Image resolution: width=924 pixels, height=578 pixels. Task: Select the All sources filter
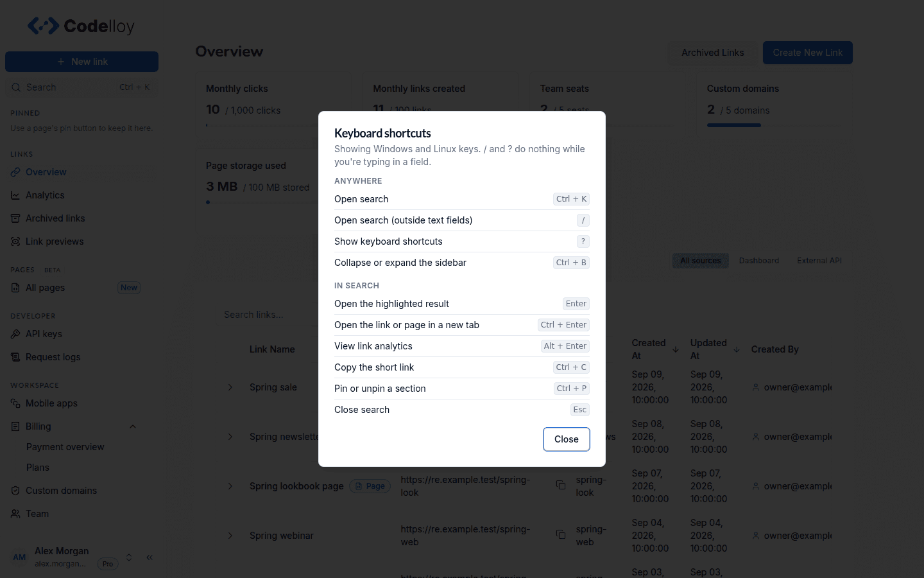pos(700,261)
